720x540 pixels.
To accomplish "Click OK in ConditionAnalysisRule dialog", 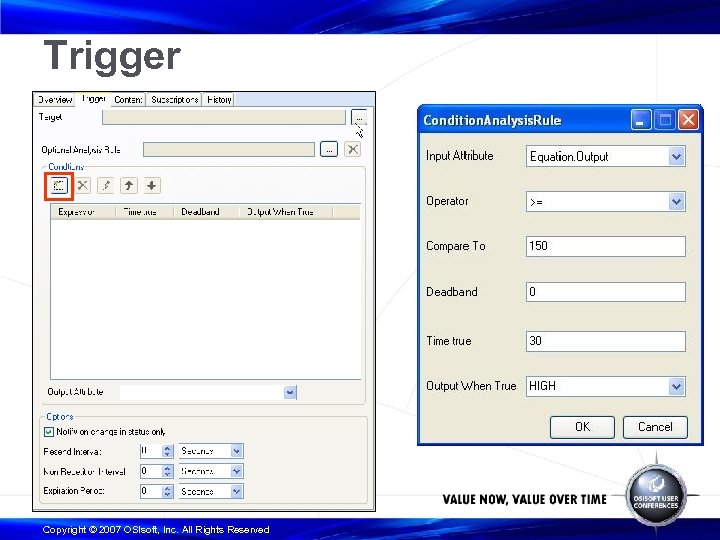I will tap(582, 427).
